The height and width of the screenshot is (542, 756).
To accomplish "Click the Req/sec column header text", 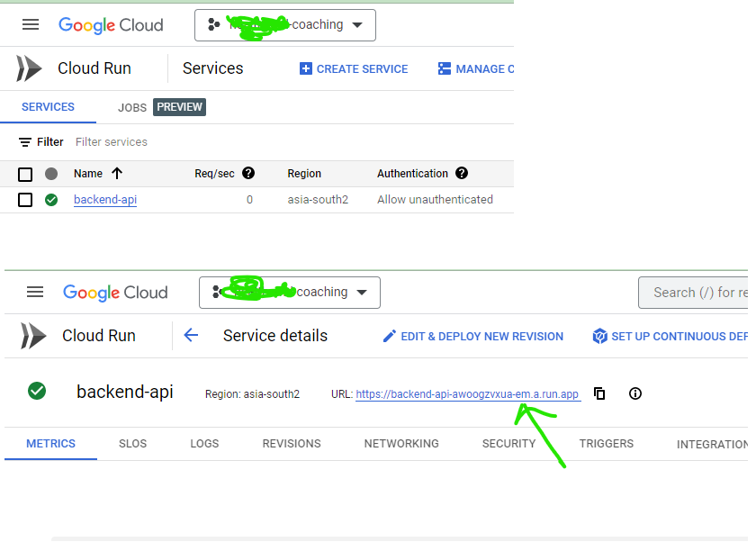I will click(x=214, y=174).
